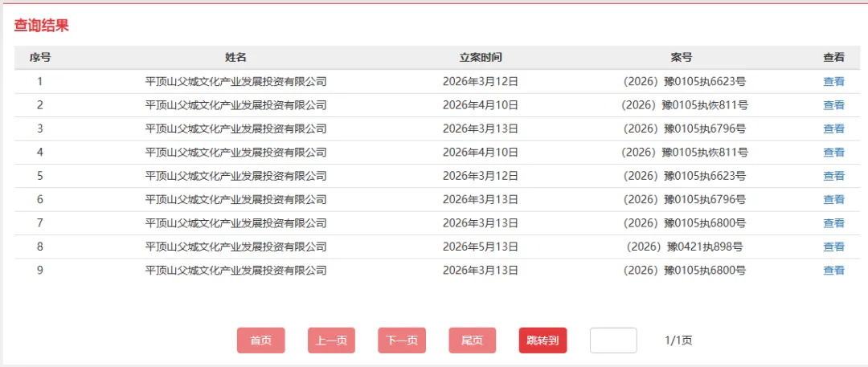Click date 2026年3月13日 in row 7
Screen dimensions: 868x367
(x=481, y=223)
